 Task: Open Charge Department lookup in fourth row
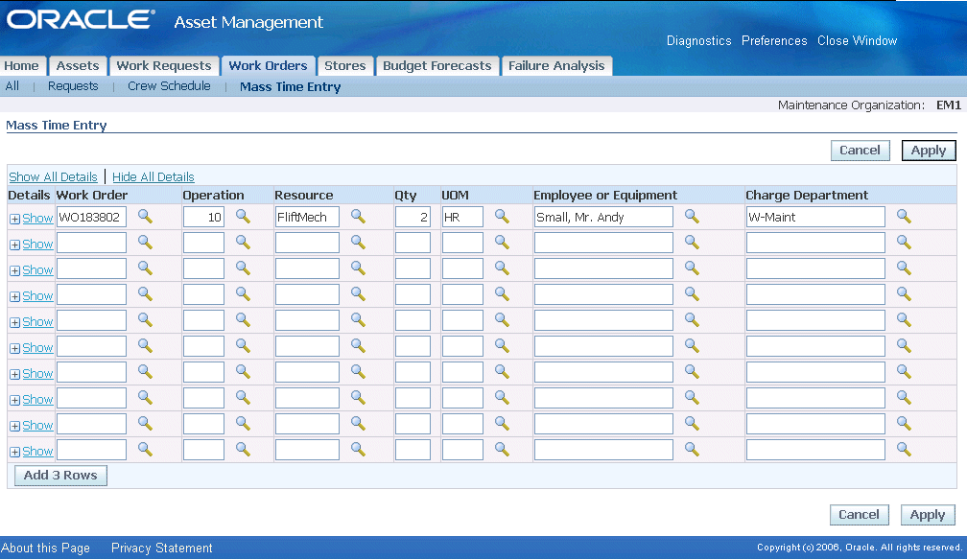(904, 294)
